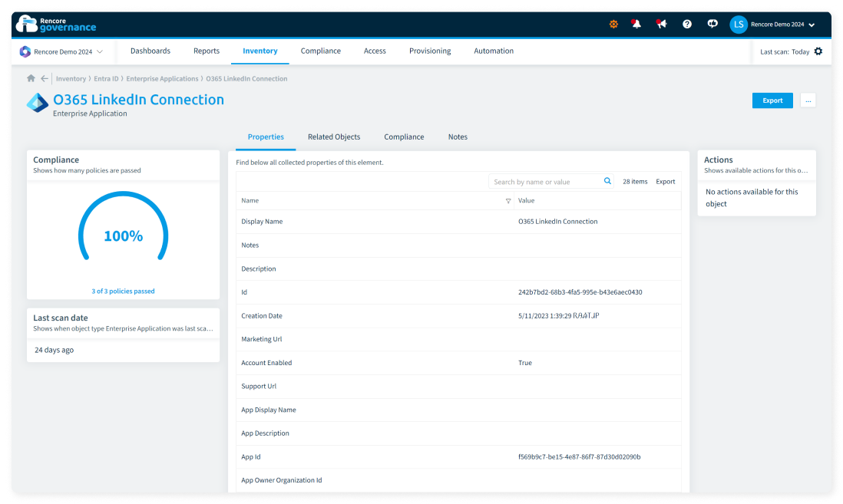
Task: Open the more options ellipsis button
Action: [x=808, y=100]
